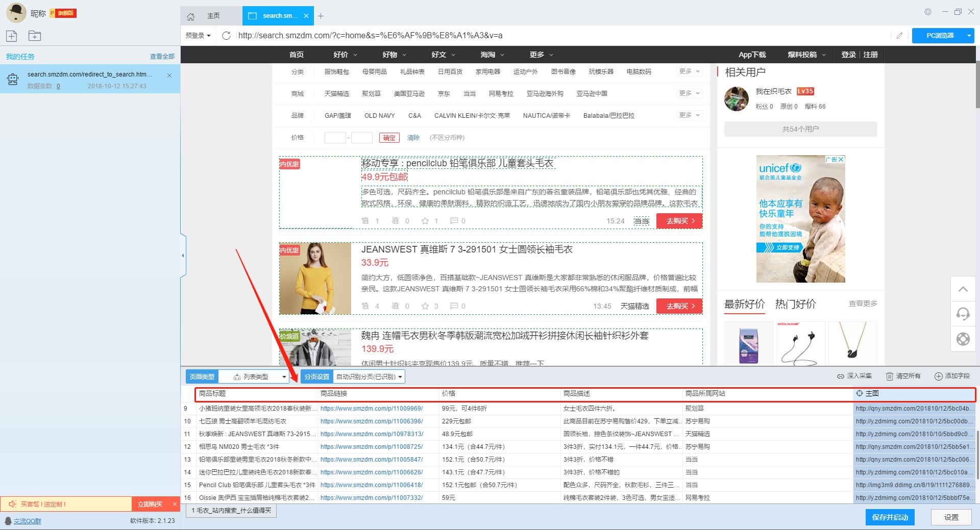Remove the search.smzdm.com task from list
Image resolution: width=980 pixels, height=530 pixels.
click(169, 75)
